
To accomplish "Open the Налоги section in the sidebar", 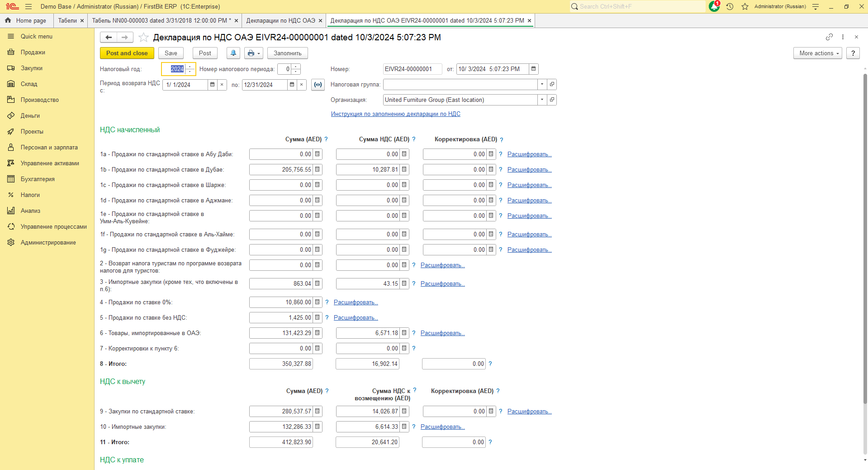I will [30, 195].
